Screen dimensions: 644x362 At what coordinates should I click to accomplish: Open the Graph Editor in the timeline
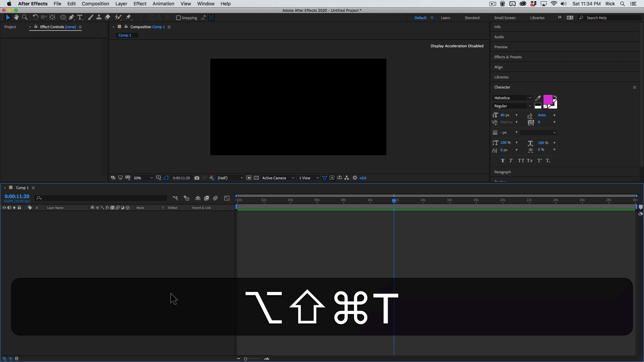coord(227,198)
